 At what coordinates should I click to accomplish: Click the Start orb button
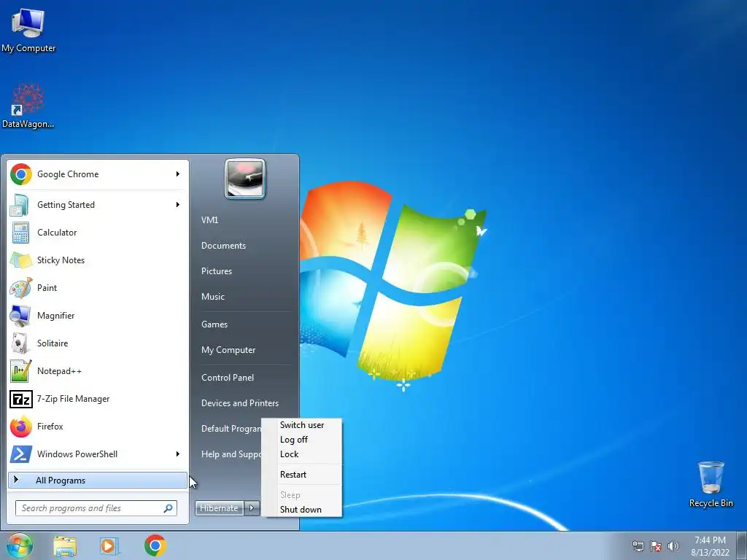coord(19,545)
